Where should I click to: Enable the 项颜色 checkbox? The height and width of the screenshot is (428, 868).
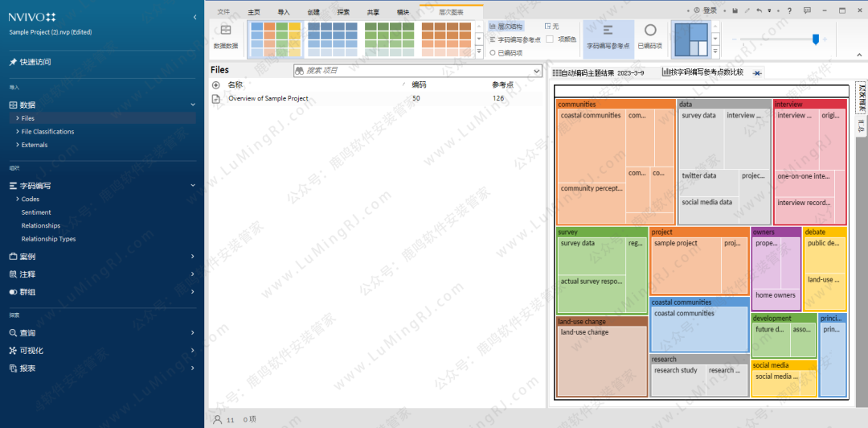point(550,39)
